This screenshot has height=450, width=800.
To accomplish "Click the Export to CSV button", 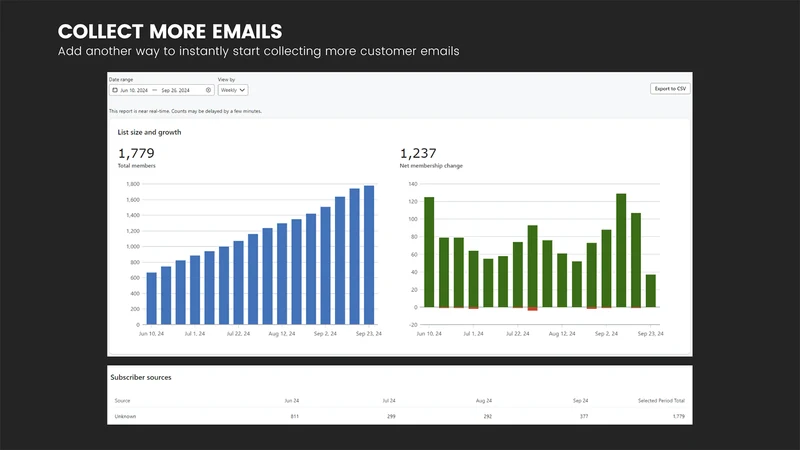I will pyautogui.click(x=670, y=89).
